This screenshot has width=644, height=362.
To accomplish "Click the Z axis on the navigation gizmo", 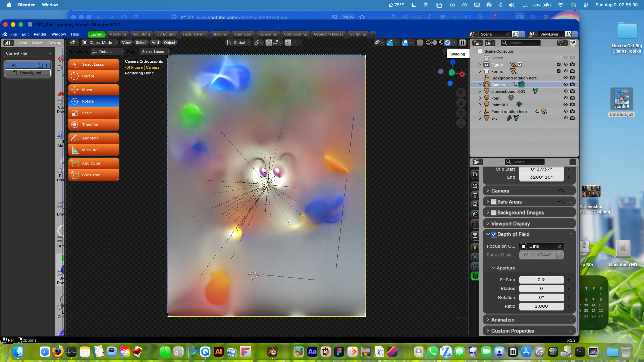I will click(453, 62).
